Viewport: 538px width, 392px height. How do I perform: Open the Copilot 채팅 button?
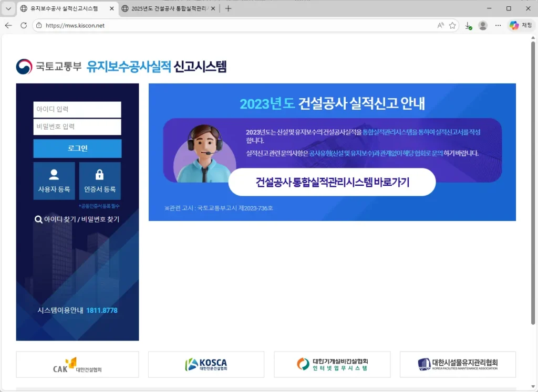tap(521, 25)
